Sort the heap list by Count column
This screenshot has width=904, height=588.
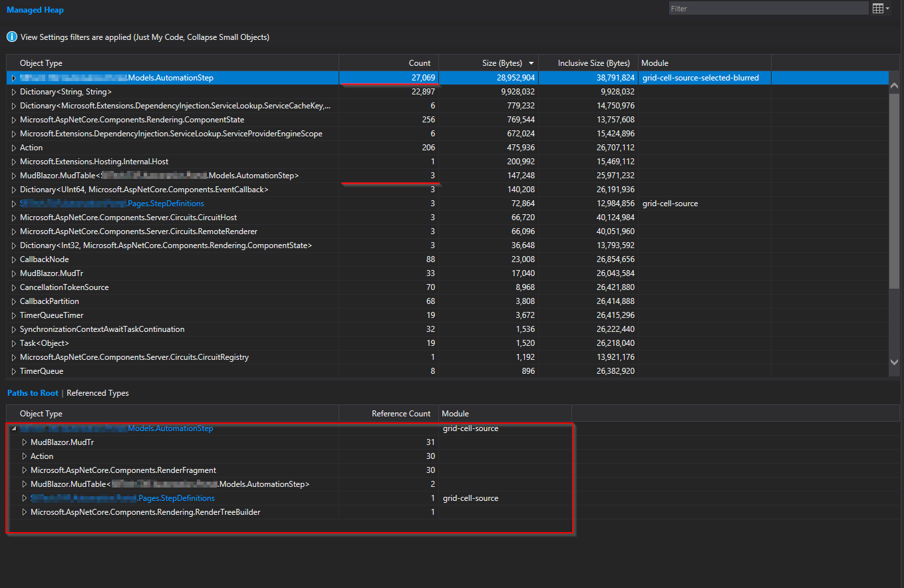[x=388, y=63]
